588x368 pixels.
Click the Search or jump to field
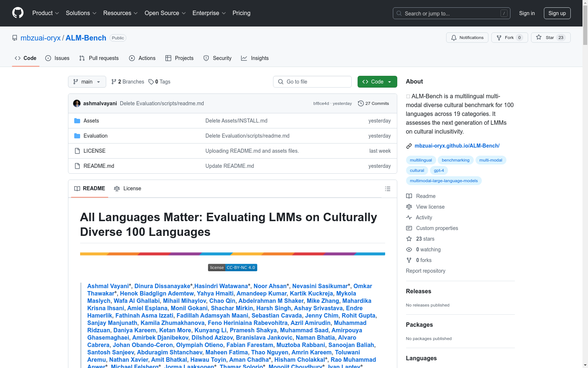click(452, 13)
